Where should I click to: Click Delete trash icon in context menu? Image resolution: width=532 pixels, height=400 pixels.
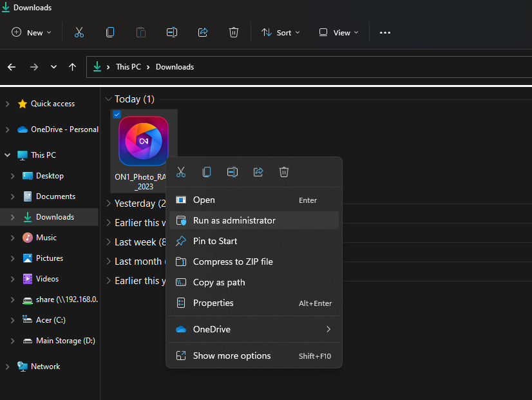click(x=284, y=172)
